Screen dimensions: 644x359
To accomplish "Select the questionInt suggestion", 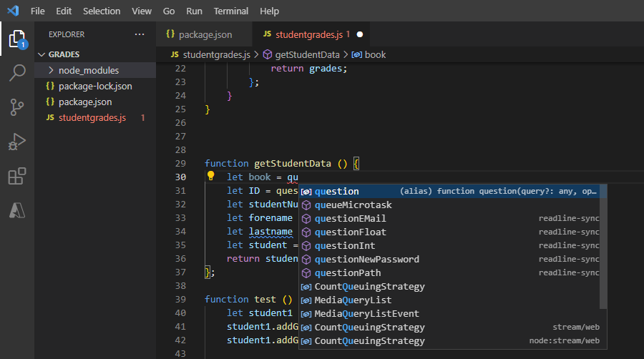I will coord(345,245).
